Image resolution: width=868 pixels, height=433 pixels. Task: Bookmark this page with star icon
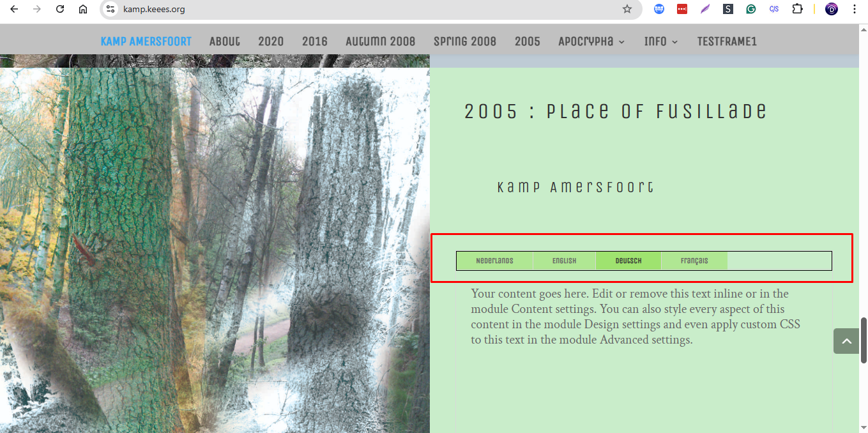tap(627, 9)
